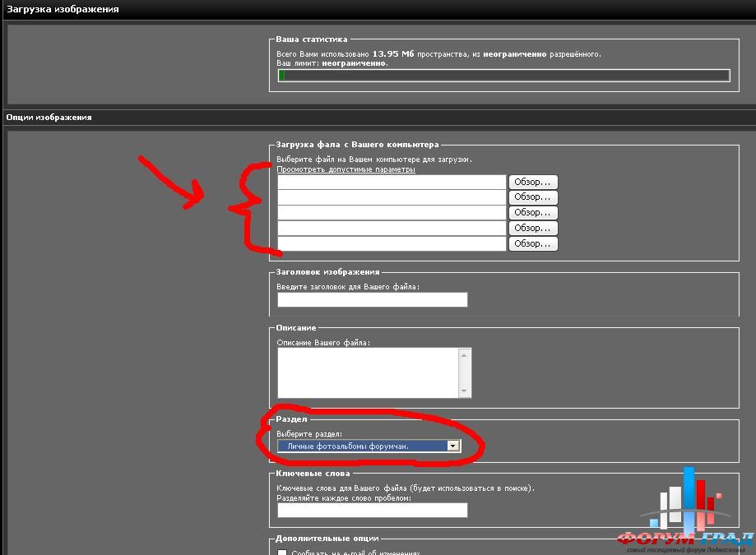Click the storage usage progress bar

[x=503, y=76]
